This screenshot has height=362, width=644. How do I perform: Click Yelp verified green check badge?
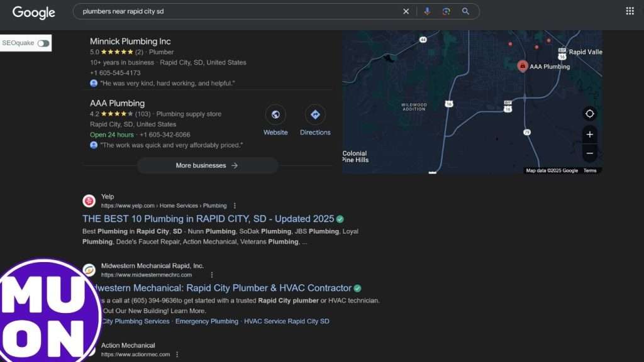[x=340, y=219]
